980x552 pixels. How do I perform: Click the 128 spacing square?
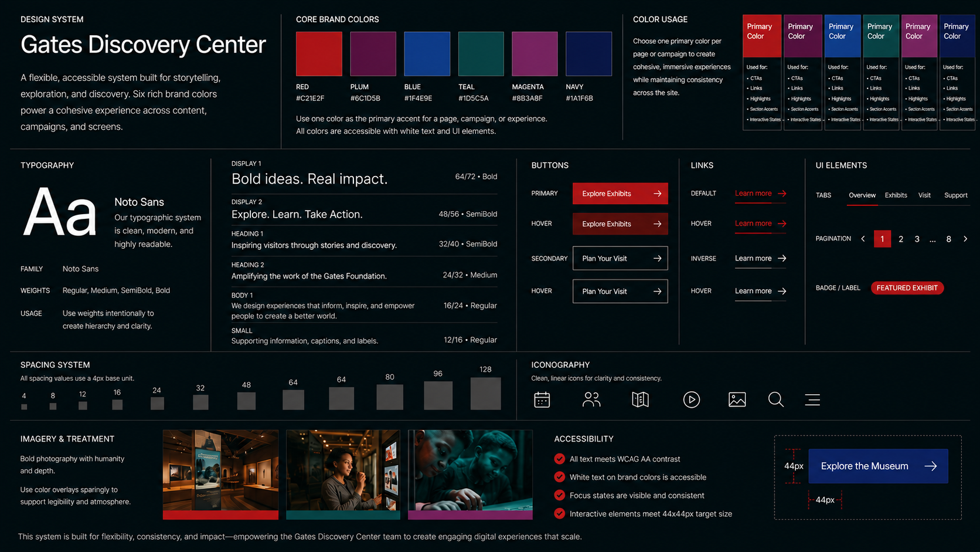(x=485, y=393)
